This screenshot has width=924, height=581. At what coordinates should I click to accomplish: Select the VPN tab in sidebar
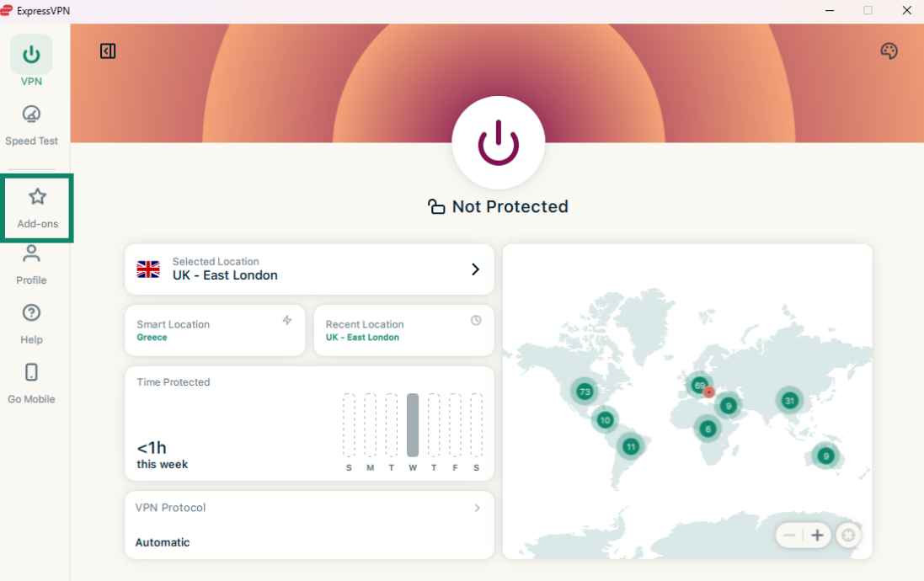pos(31,62)
